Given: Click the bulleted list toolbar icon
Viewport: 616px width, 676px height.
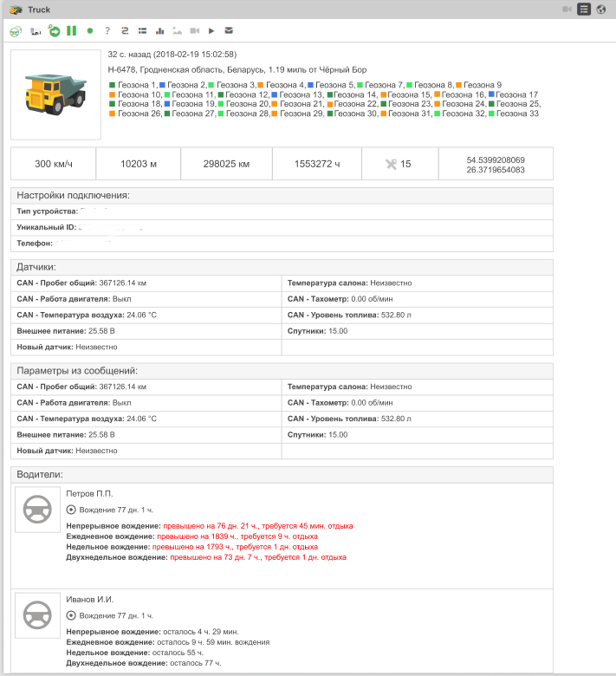Looking at the screenshot, I should click(143, 31).
